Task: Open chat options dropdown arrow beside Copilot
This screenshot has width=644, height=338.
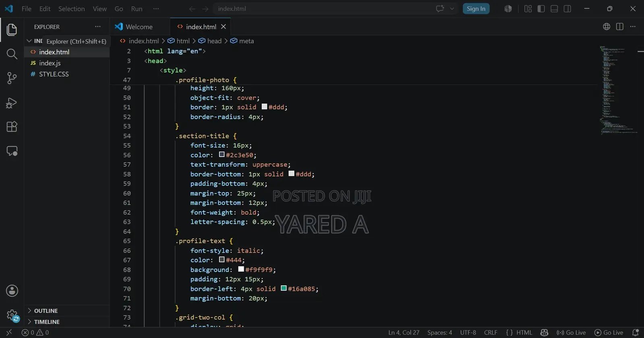Action: tap(452, 9)
